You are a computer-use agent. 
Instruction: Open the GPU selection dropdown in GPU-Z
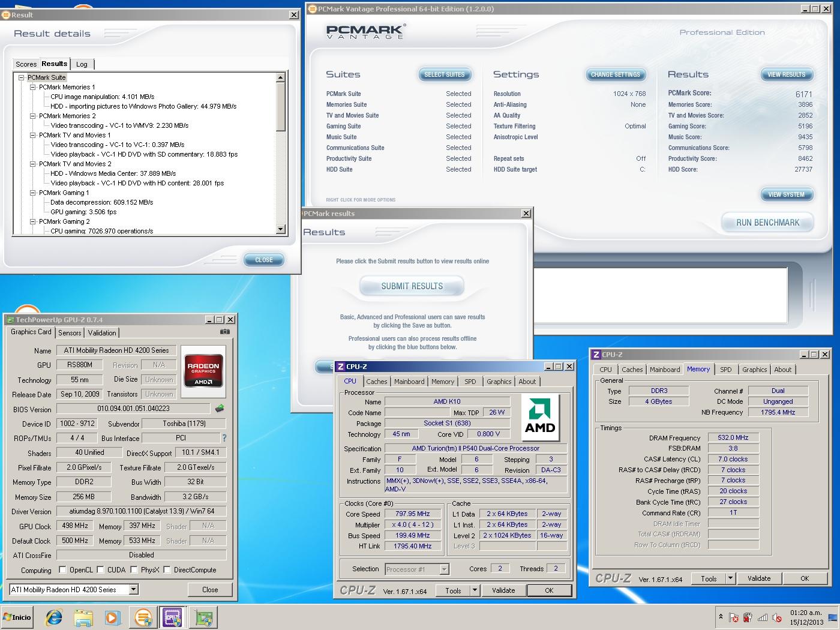click(134, 590)
